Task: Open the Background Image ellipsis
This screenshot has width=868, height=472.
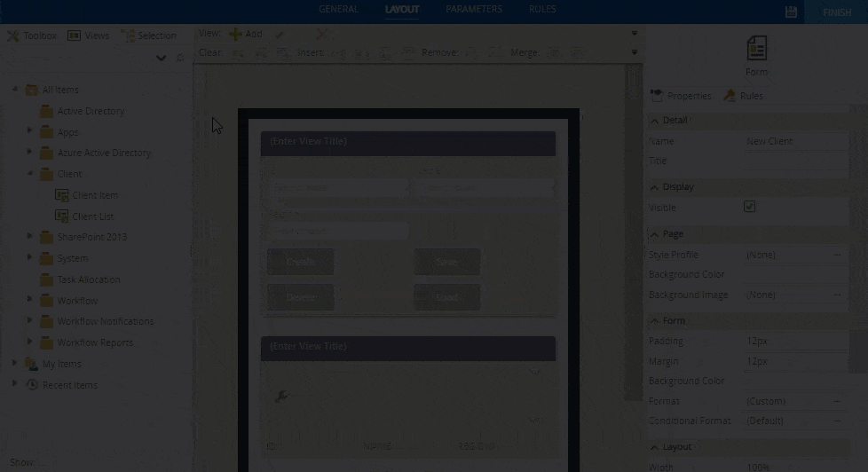Action: click(837, 295)
